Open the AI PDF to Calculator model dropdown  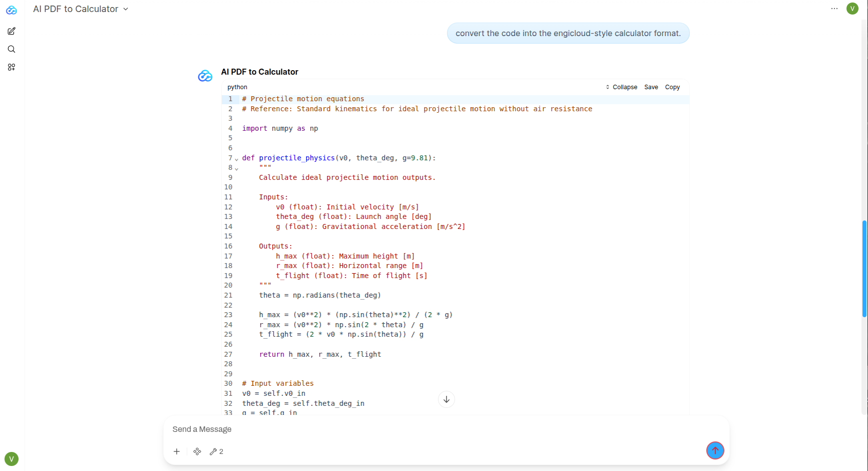81,9
